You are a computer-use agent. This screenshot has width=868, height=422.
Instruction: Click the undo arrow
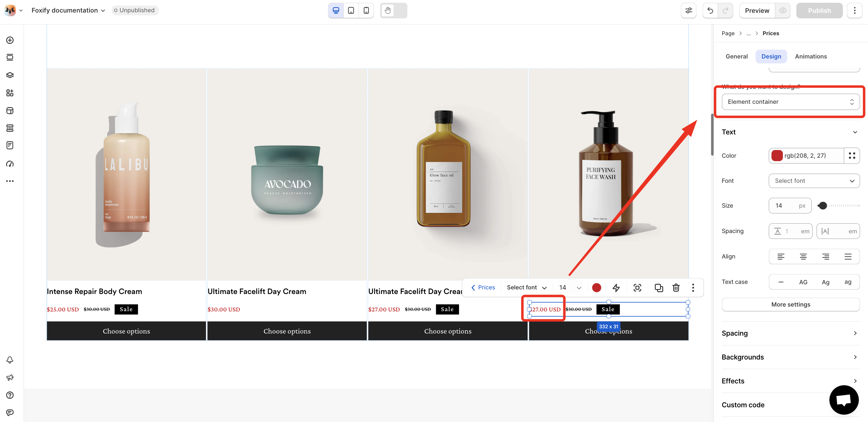coord(710,10)
